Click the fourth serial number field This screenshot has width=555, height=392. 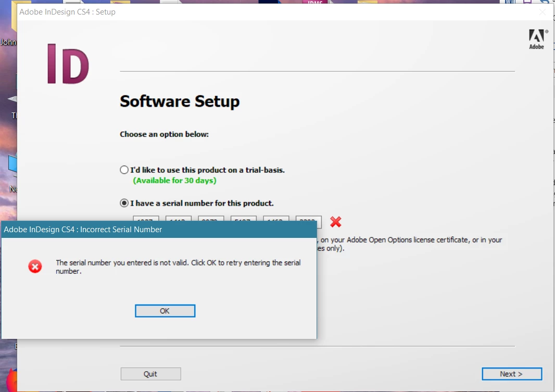pyautogui.click(x=244, y=219)
